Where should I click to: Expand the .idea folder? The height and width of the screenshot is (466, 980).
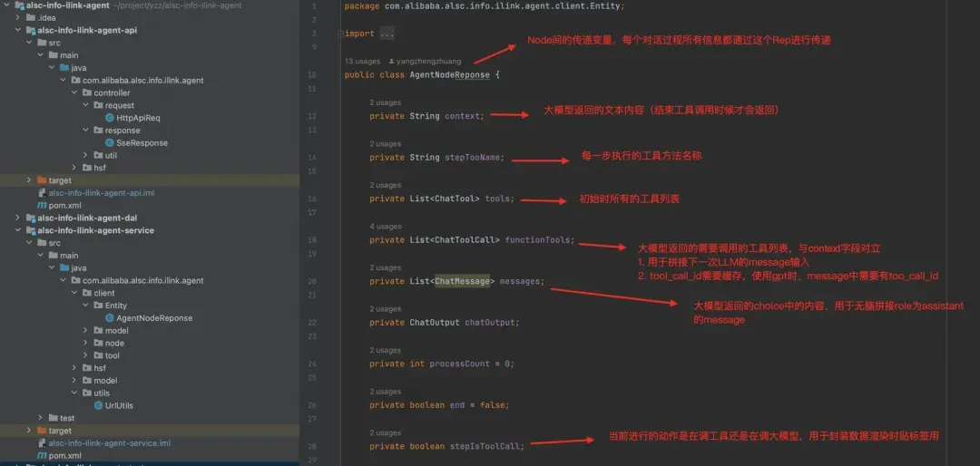17,18
